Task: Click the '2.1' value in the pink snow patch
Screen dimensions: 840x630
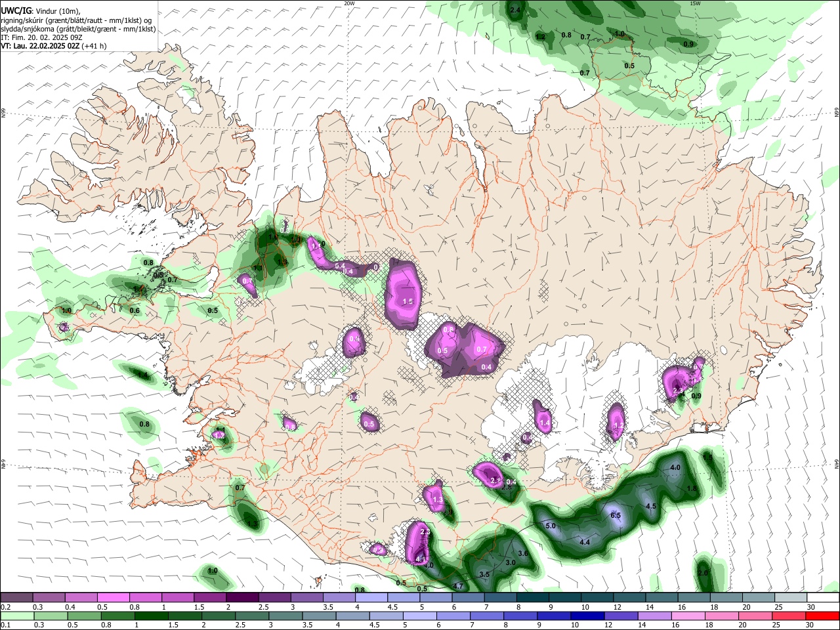Action: pos(495,480)
